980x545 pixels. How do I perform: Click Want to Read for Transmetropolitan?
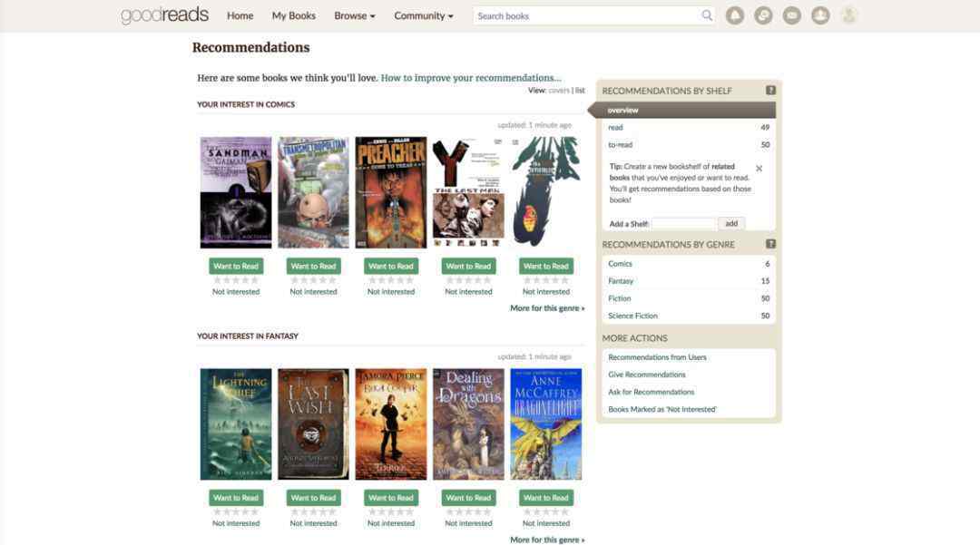(x=313, y=266)
